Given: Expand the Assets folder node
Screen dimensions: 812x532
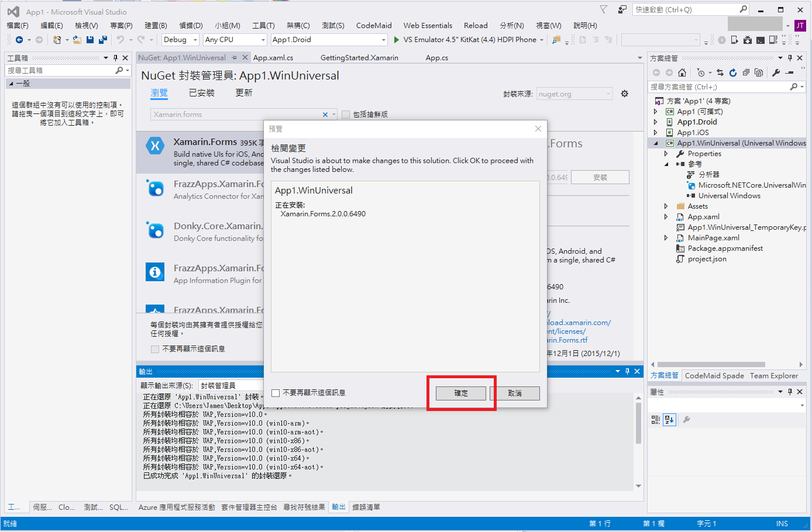Looking at the screenshot, I should coord(666,206).
